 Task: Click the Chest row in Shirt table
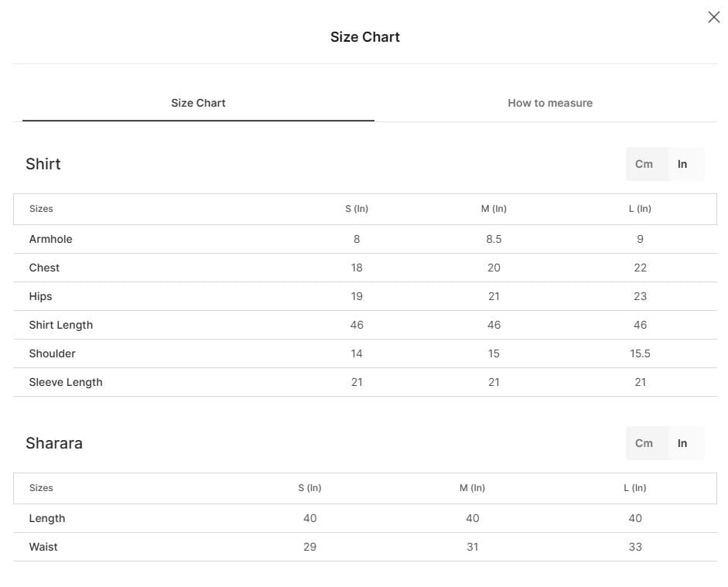click(365, 268)
